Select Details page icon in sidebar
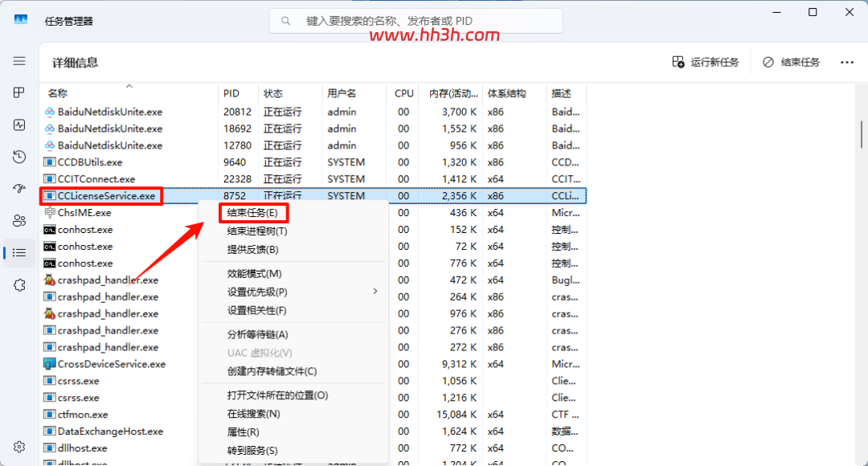This screenshot has height=466, width=868. (19, 253)
